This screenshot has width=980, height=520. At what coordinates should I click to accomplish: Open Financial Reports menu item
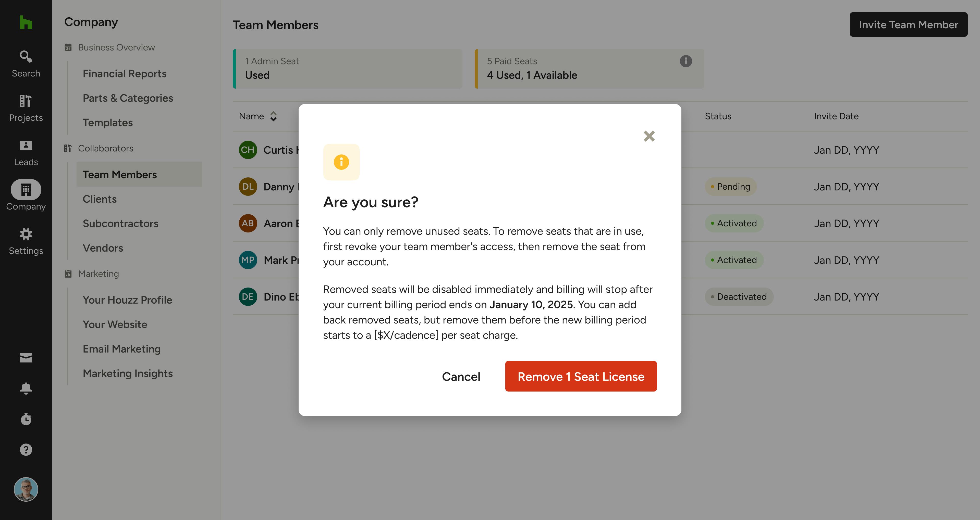[x=124, y=74]
